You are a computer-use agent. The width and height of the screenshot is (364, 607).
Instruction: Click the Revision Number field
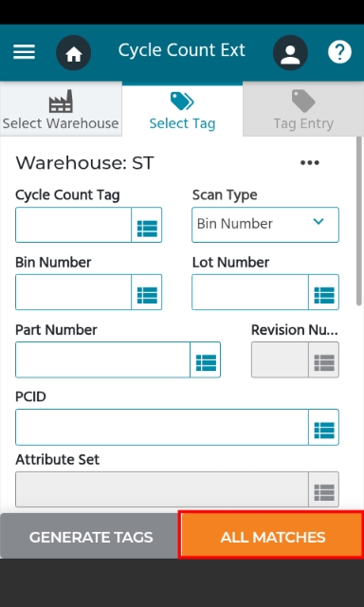coord(280,359)
